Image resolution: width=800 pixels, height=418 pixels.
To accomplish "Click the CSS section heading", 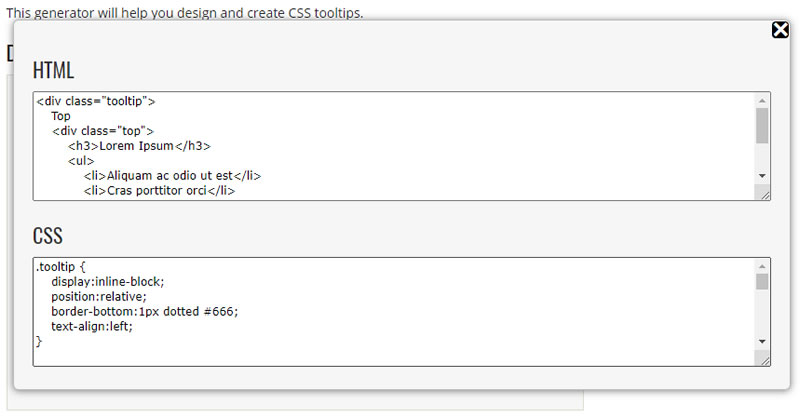I will pos(47,236).
